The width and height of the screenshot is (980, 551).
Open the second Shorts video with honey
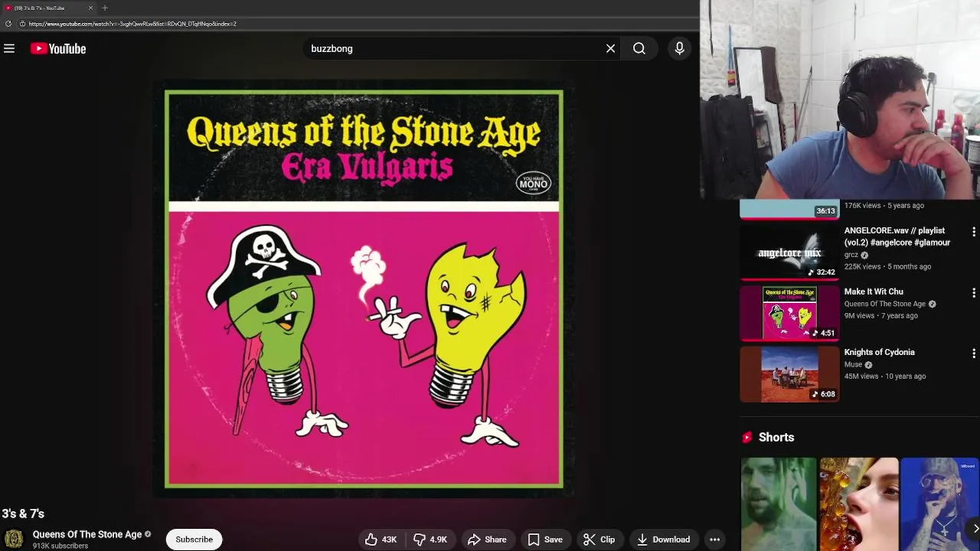click(x=859, y=504)
